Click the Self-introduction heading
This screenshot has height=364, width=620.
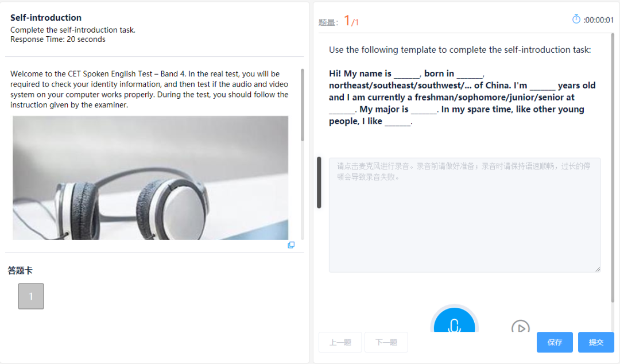point(46,17)
